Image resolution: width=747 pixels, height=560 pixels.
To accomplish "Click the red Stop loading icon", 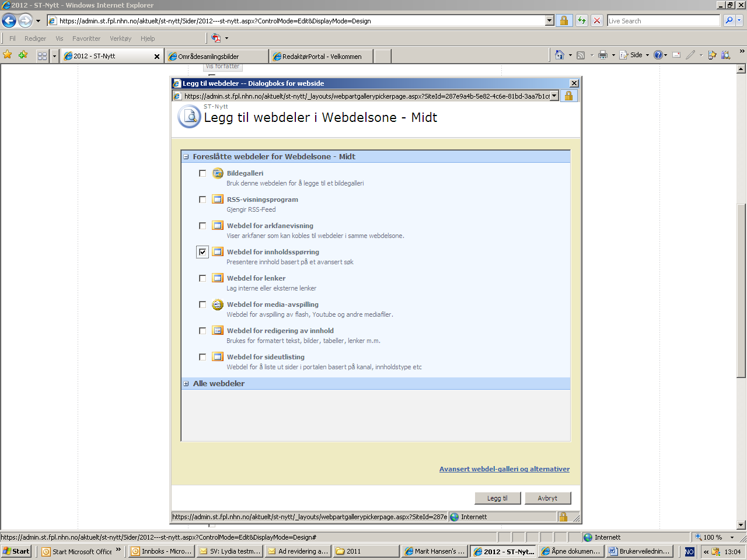I will pyautogui.click(x=597, y=20).
